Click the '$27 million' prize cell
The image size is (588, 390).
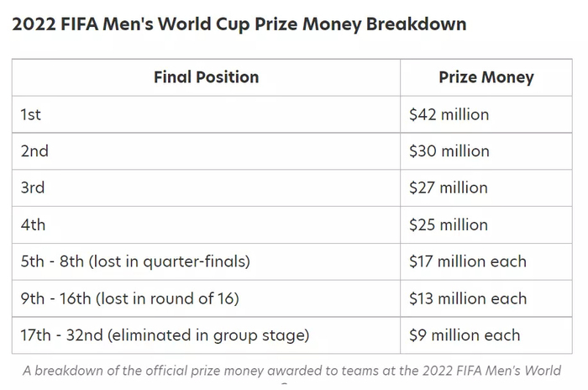click(x=449, y=188)
